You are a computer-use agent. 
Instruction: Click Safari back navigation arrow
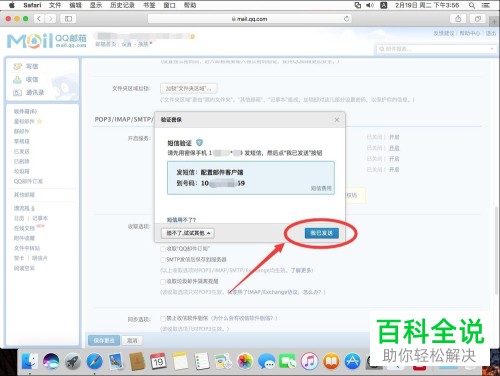[x=39, y=19]
